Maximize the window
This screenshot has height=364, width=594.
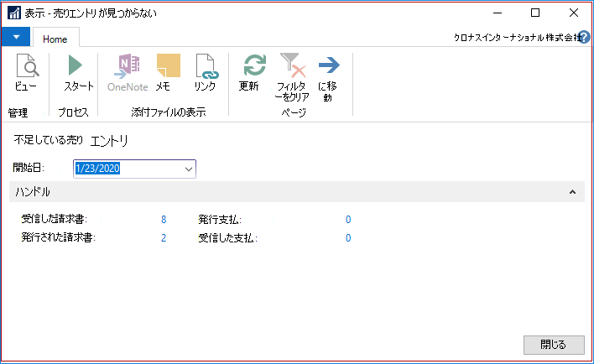(535, 13)
